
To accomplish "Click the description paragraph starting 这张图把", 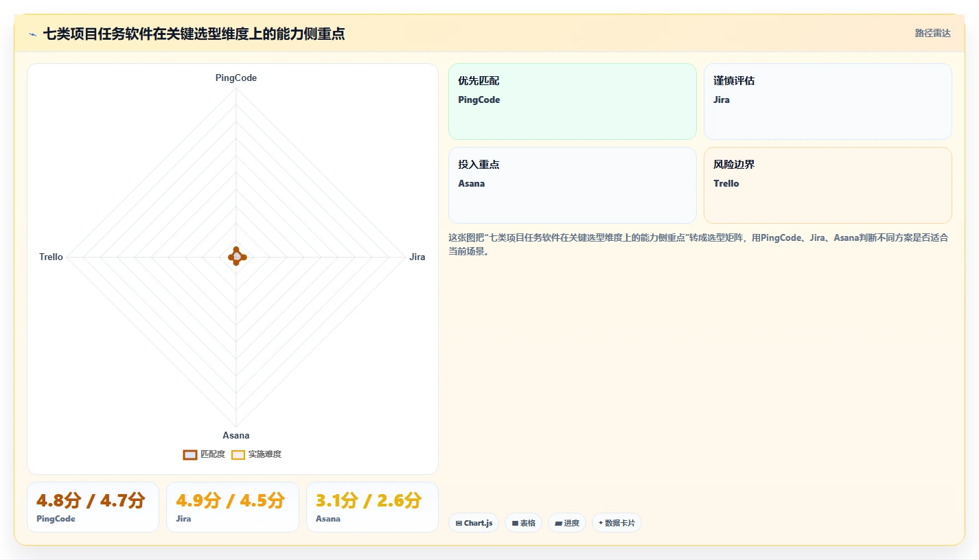I will click(x=699, y=244).
